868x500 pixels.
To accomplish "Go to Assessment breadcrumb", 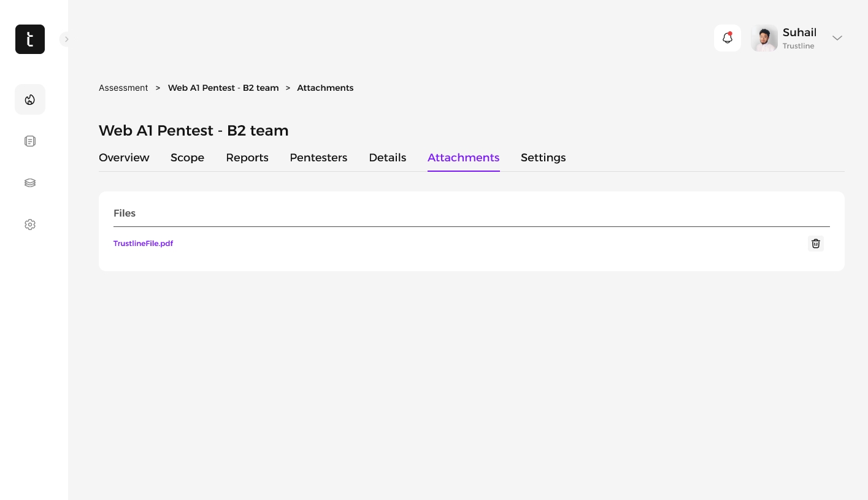I will [x=123, y=88].
